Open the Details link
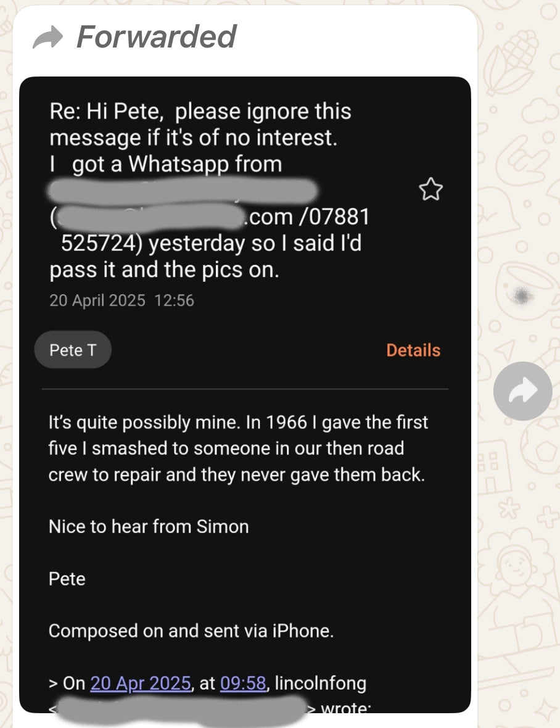560x728 pixels. pos(413,350)
